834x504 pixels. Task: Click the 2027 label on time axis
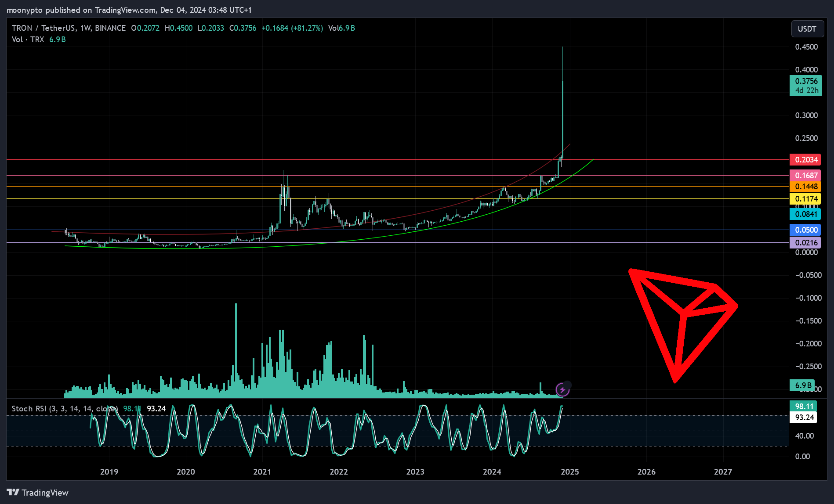(723, 472)
